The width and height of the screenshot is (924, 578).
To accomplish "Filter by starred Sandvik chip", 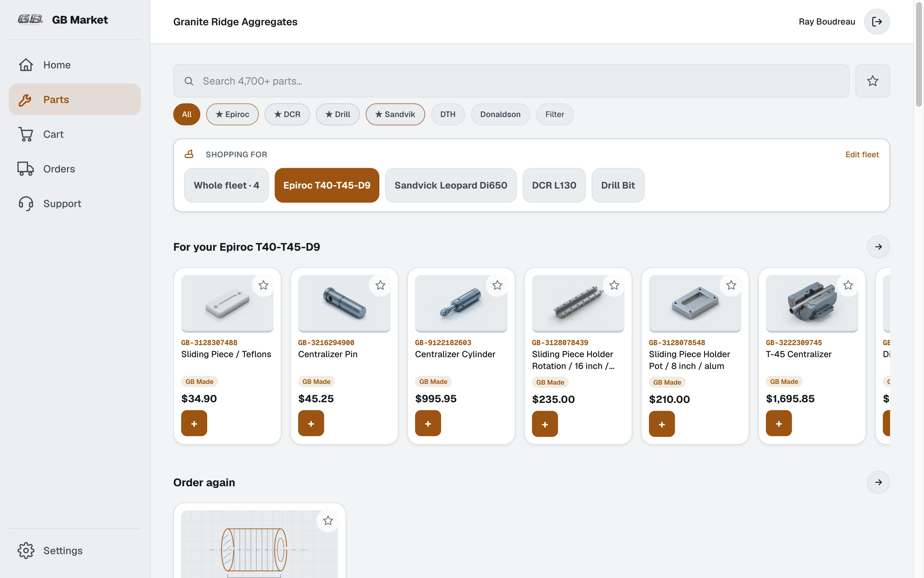I will tap(395, 114).
